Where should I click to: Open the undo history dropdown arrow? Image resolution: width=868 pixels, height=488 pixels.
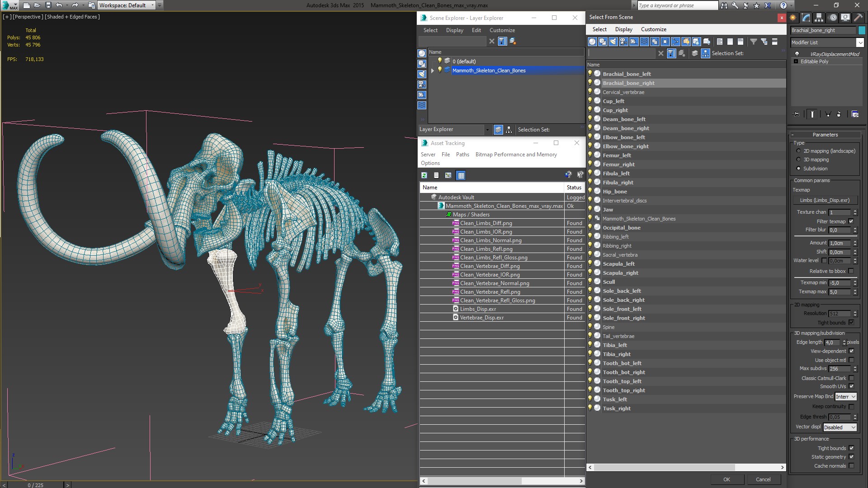pos(67,5)
